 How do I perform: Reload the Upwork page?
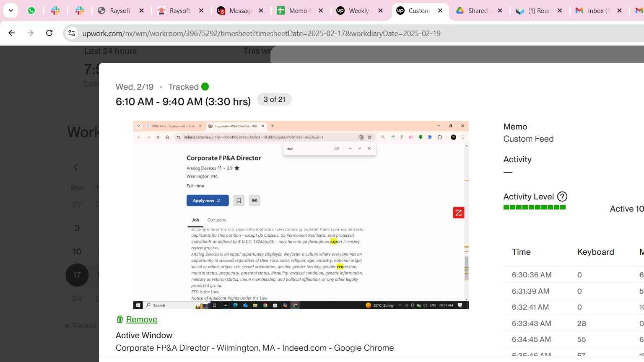[x=49, y=33]
